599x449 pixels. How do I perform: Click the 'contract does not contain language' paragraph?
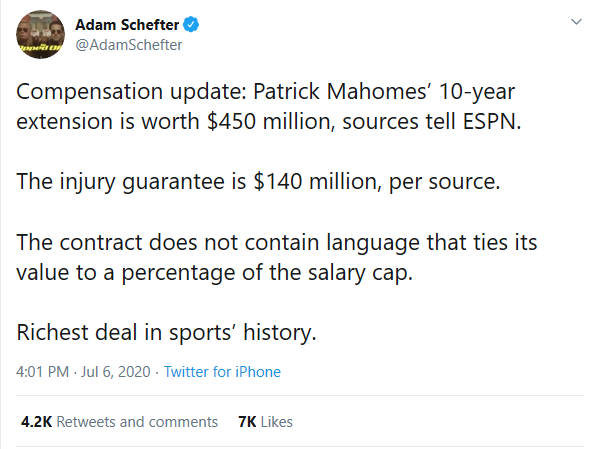coord(277,257)
